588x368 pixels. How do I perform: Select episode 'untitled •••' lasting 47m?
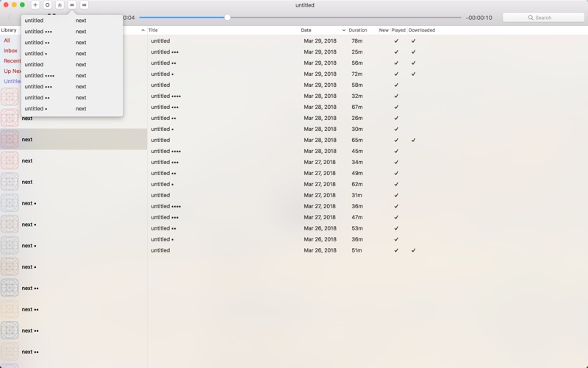click(165, 217)
